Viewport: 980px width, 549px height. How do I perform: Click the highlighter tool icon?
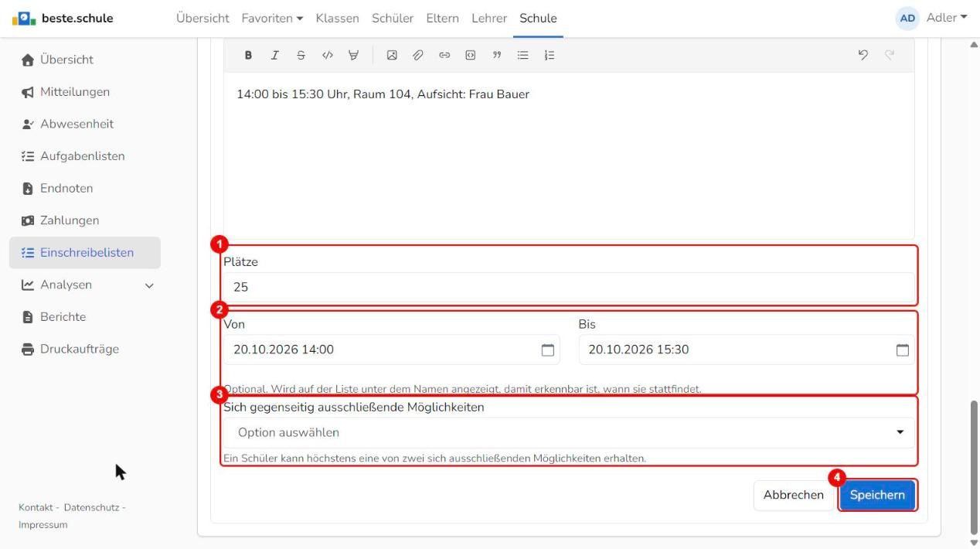353,55
